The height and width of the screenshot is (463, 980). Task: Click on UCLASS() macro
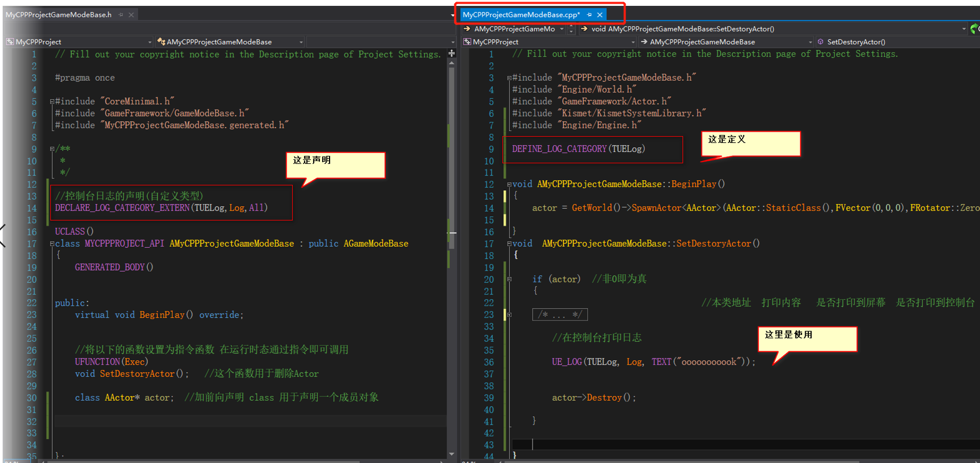point(74,231)
